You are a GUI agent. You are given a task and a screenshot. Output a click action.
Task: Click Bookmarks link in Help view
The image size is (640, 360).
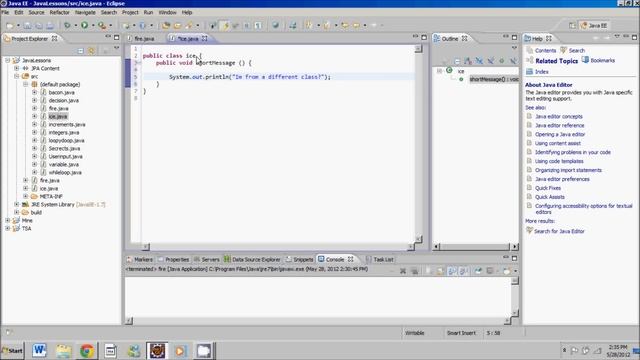tap(602, 60)
